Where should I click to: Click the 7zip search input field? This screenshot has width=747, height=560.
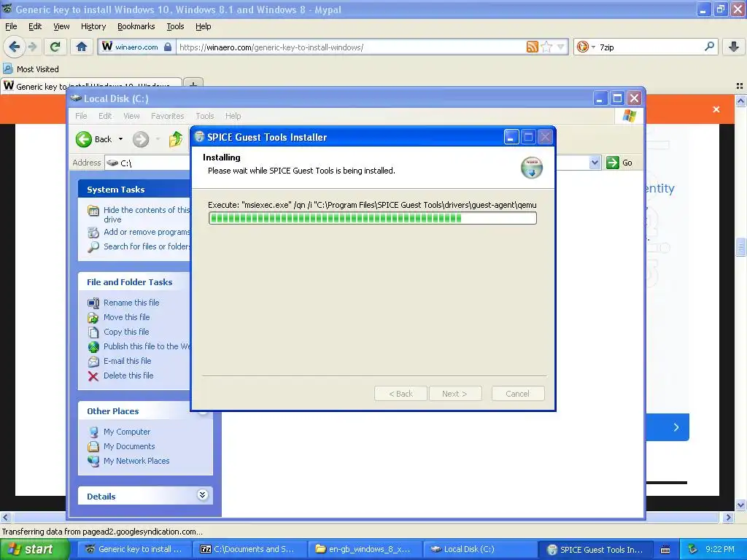tap(650, 47)
